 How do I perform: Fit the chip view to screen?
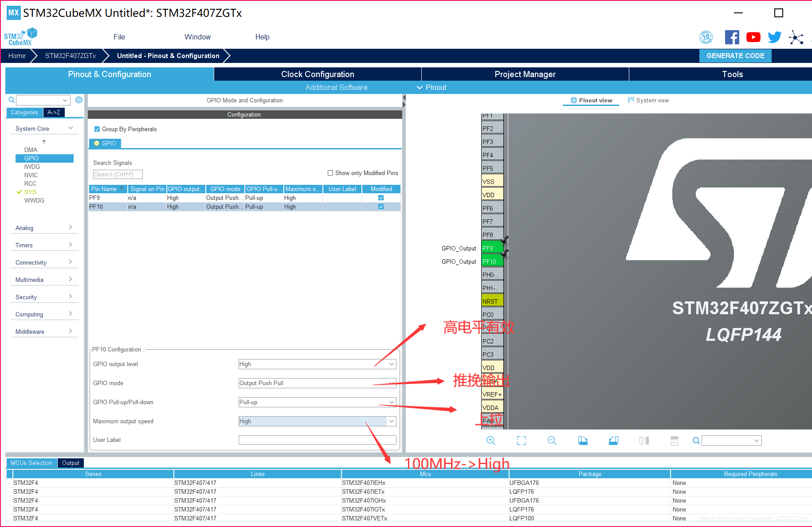tap(522, 441)
